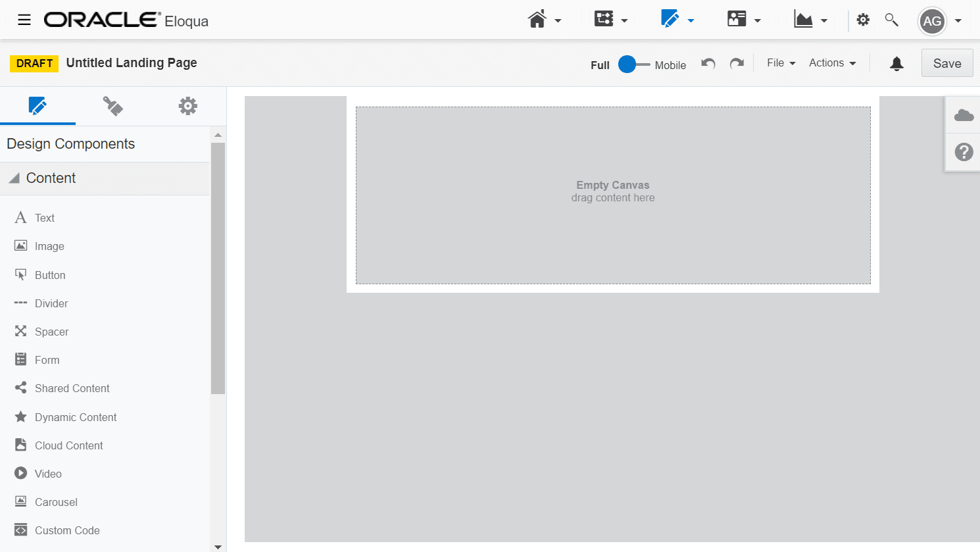Click the notification bell
Image resolution: width=980 pixels, height=552 pixels.
[x=896, y=63]
